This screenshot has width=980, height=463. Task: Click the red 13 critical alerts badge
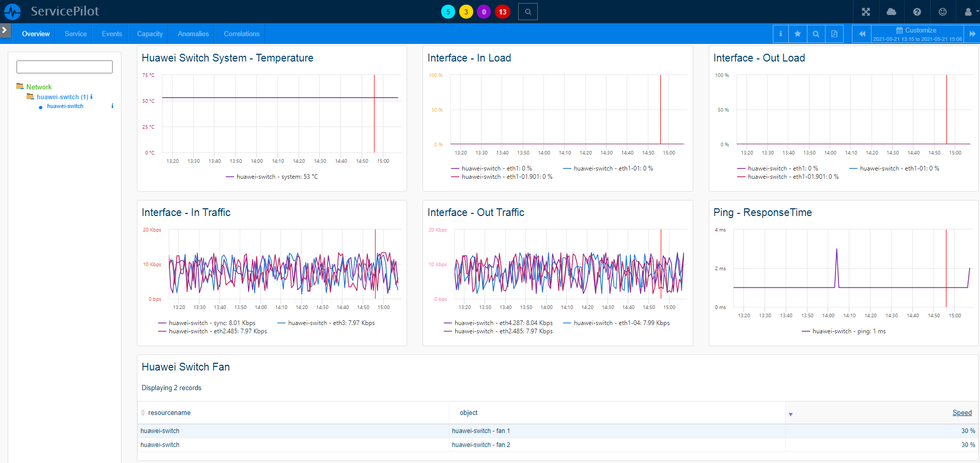pyautogui.click(x=502, y=12)
